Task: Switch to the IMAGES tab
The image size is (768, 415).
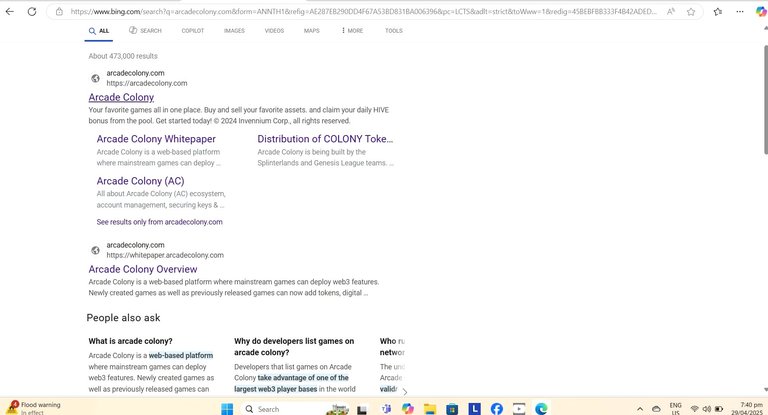Action: point(234,30)
